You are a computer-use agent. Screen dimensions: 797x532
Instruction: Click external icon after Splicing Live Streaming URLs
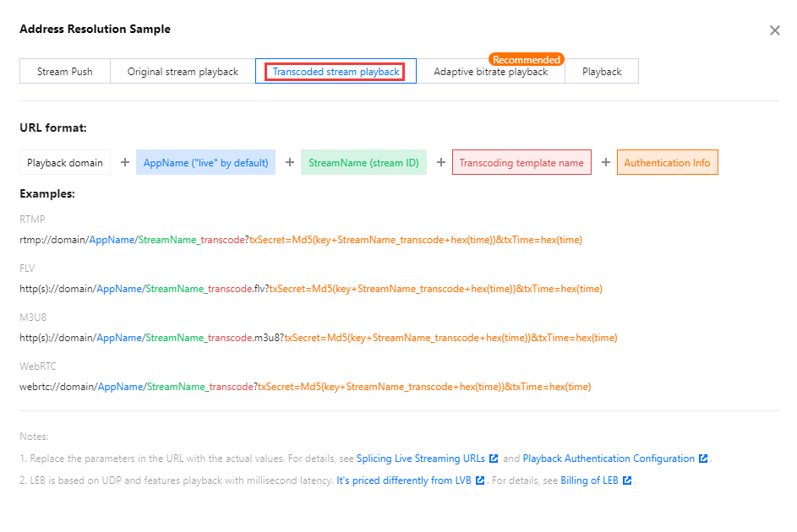[494, 459]
